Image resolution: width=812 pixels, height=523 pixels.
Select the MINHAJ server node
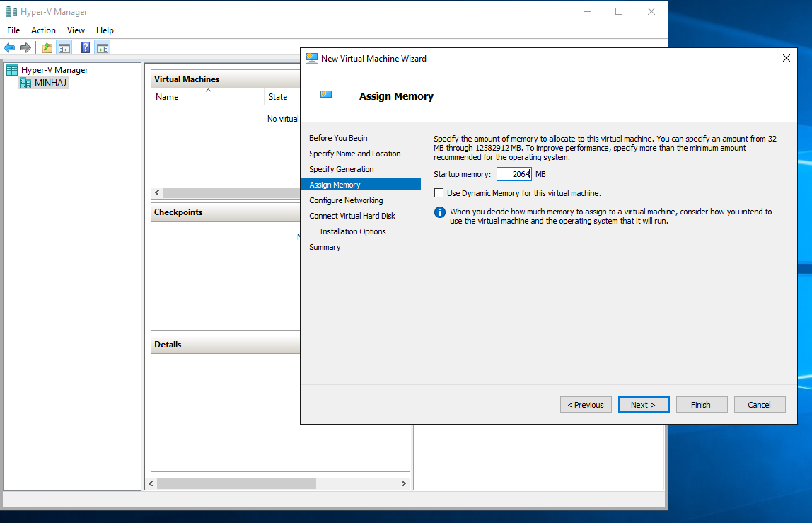click(50, 83)
